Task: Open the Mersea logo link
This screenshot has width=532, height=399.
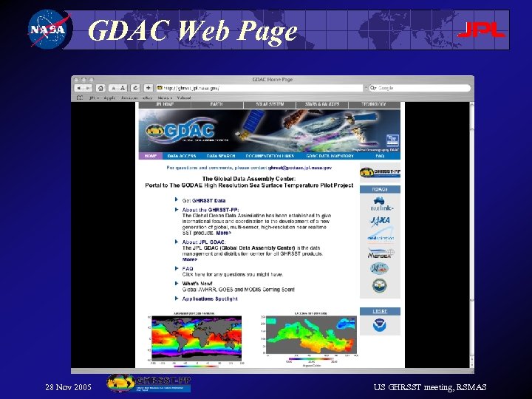Action: tap(381, 253)
